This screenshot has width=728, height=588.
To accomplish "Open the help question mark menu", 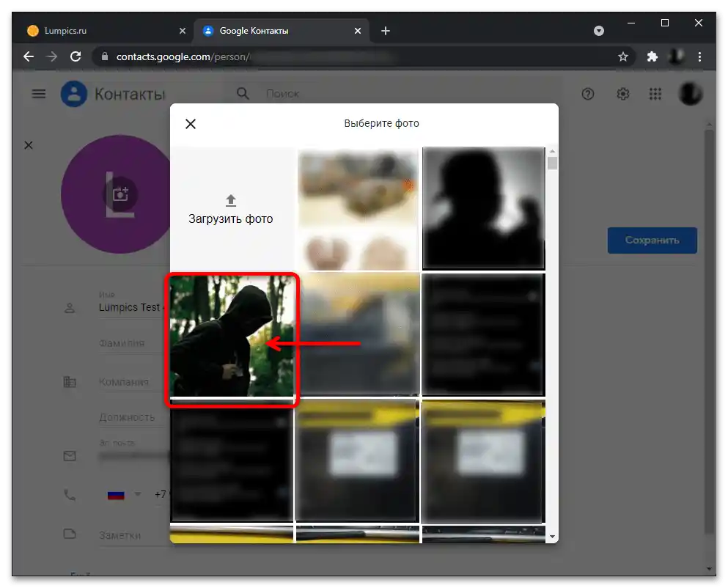I will pos(588,94).
